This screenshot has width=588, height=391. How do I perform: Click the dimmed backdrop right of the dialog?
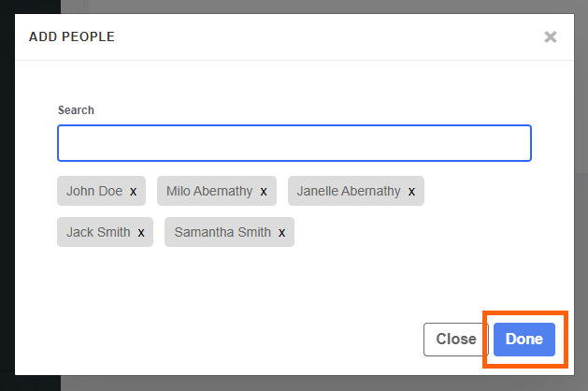[581, 187]
